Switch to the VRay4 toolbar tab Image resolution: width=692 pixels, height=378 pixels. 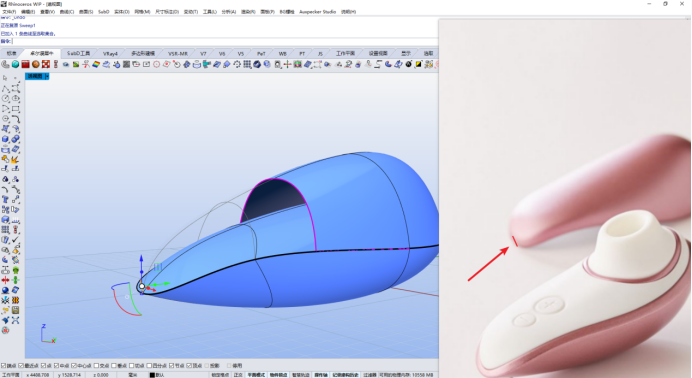(110, 53)
